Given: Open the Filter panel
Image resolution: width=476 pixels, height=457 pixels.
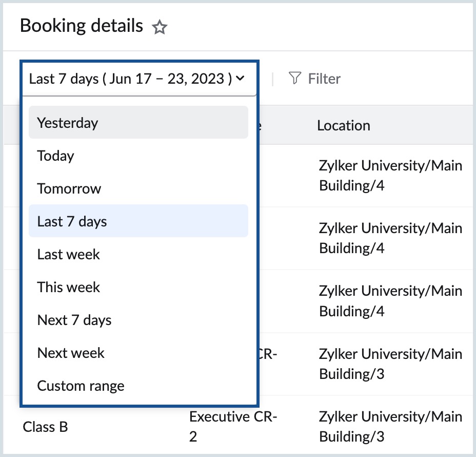Looking at the screenshot, I should 315,78.
